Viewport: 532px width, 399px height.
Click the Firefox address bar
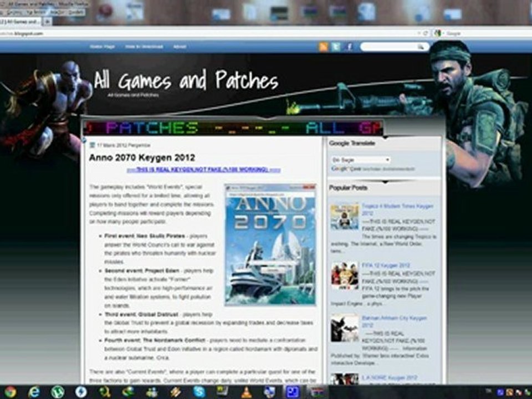208,33
